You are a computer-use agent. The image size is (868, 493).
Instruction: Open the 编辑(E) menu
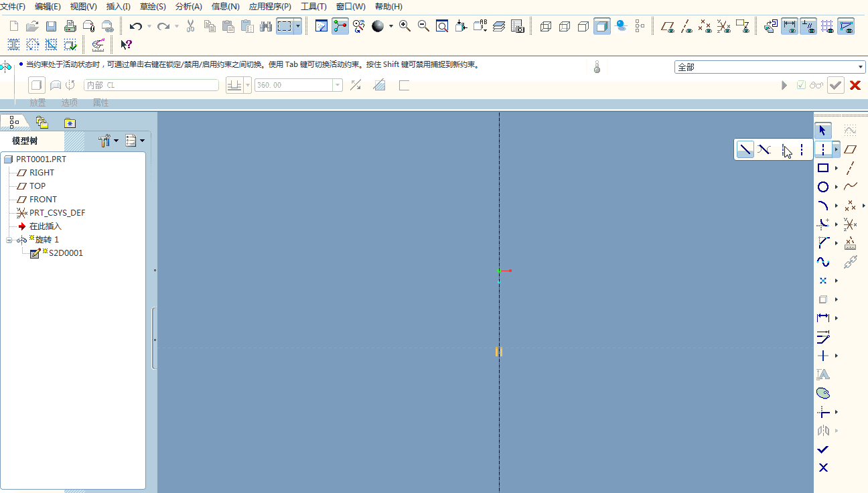tap(48, 7)
